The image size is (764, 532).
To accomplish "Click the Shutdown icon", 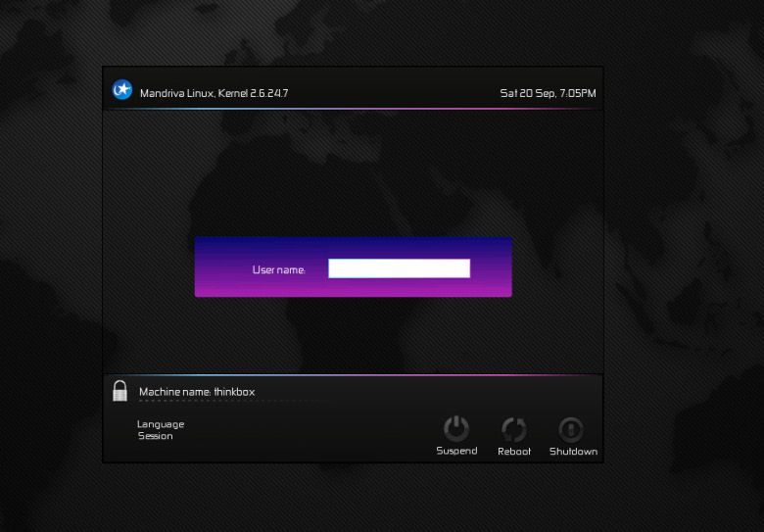I will pyautogui.click(x=571, y=429).
